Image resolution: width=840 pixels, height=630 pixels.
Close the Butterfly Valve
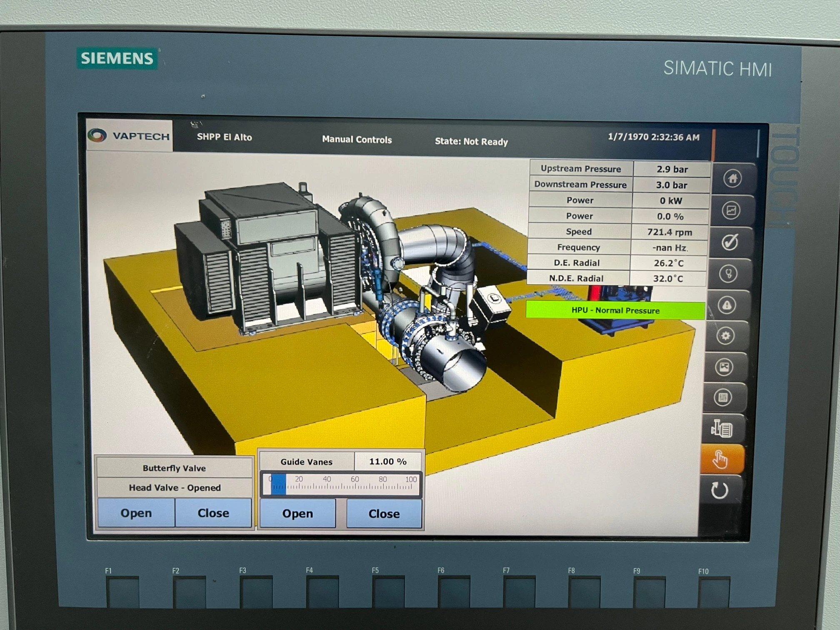[x=213, y=513]
